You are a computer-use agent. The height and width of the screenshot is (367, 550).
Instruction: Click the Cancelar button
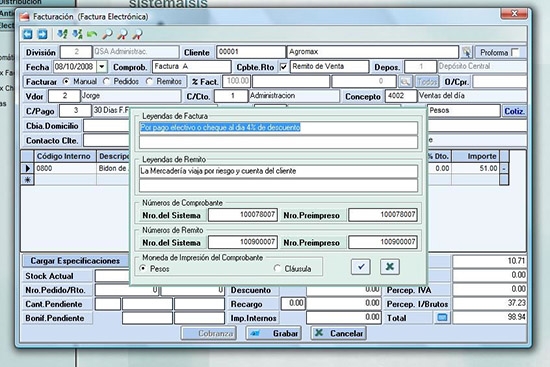[339, 333]
